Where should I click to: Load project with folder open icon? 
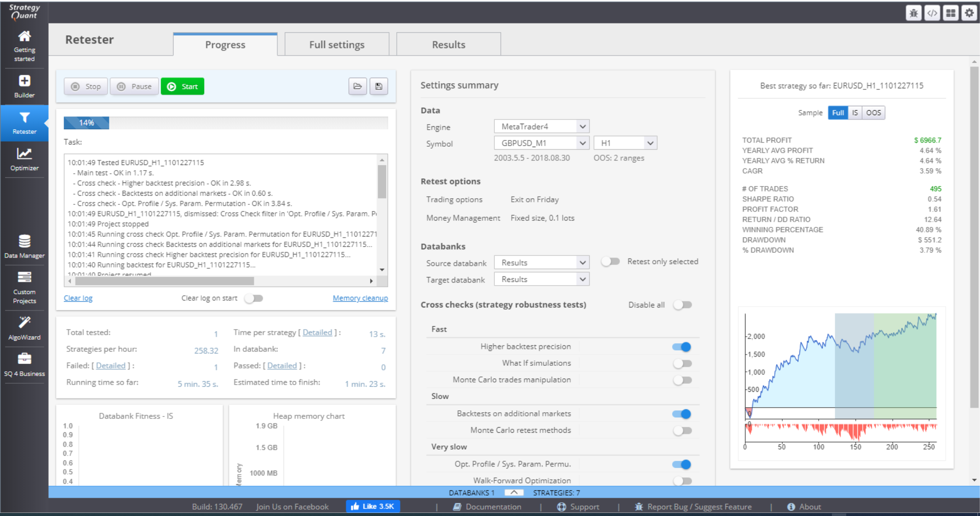coord(357,86)
